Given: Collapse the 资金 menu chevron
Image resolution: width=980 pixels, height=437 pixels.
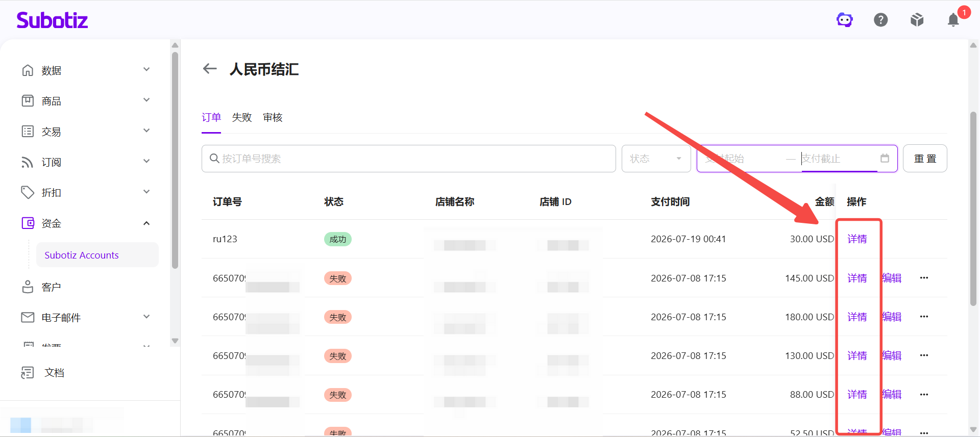Looking at the screenshot, I should (x=146, y=223).
